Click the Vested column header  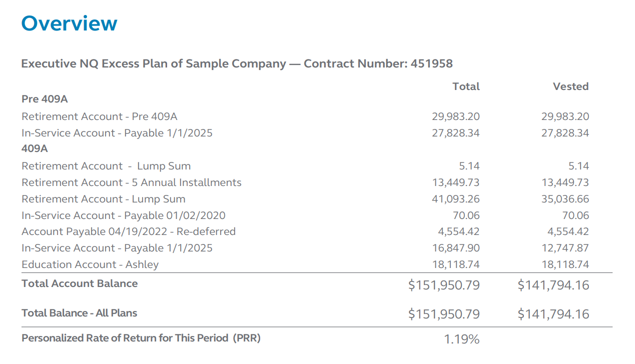570,86
